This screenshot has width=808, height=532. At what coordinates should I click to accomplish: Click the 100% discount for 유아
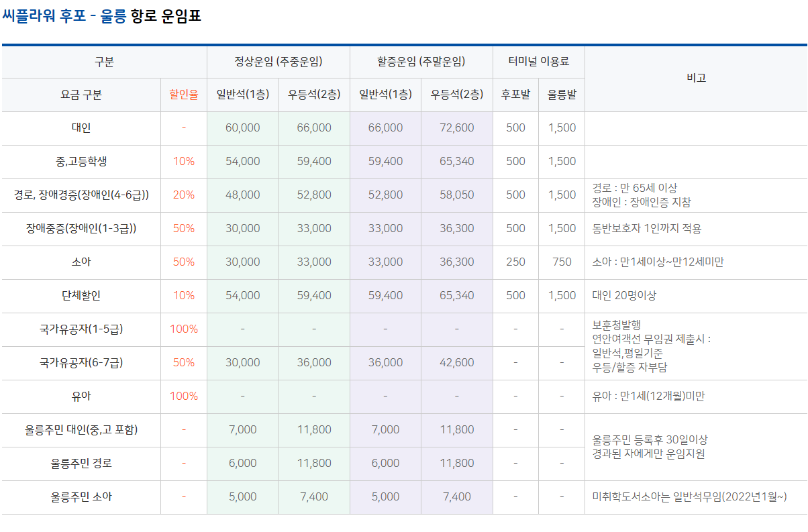click(184, 396)
